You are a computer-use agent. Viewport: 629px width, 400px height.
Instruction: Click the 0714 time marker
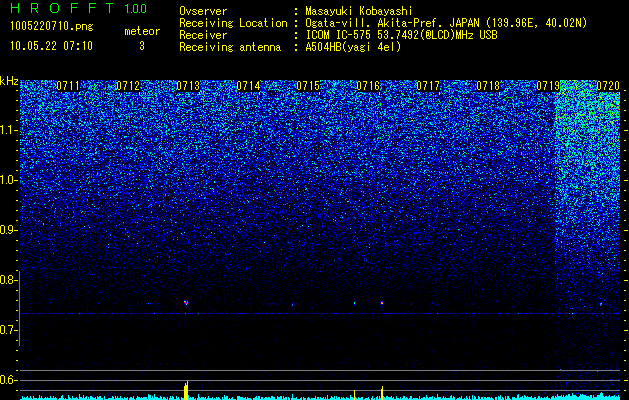248,86
